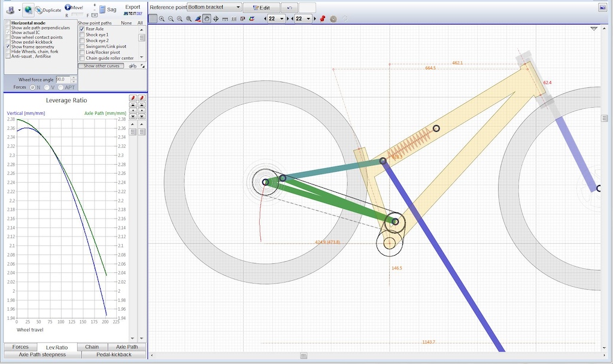Click the Sag document icon
Screen dimensions: 613x364
[102, 10]
